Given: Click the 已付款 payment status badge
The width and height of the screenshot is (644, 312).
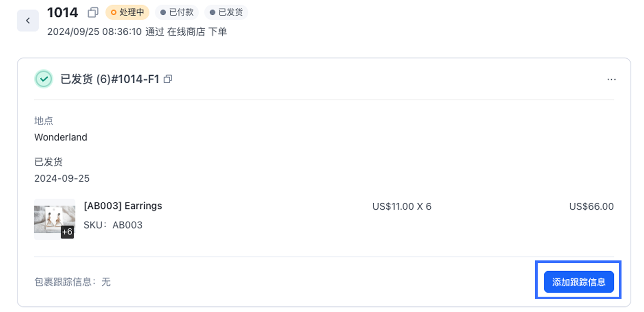Looking at the screenshot, I should [x=177, y=12].
